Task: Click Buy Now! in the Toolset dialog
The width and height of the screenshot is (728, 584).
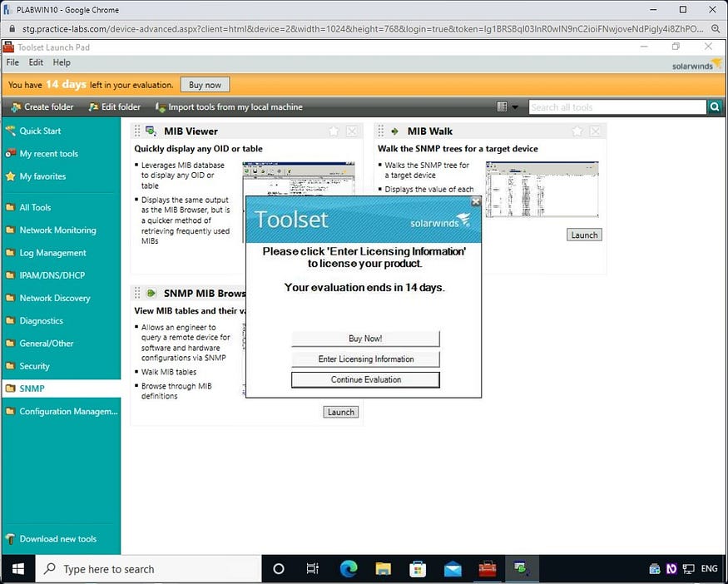Action: [365, 339]
